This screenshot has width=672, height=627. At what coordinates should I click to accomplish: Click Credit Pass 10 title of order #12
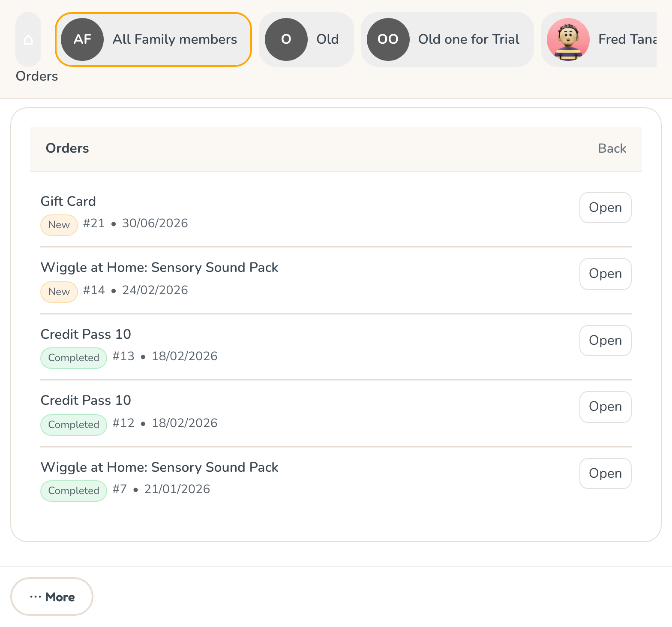point(86,400)
